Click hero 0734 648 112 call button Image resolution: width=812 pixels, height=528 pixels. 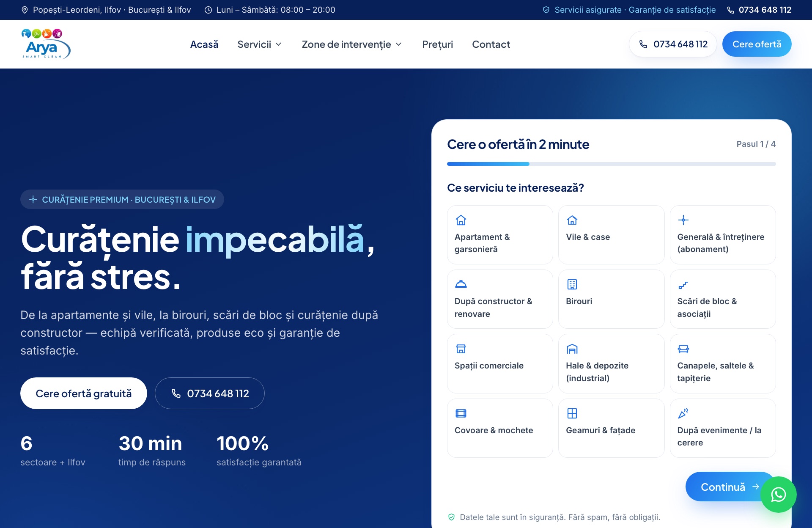[x=210, y=393]
